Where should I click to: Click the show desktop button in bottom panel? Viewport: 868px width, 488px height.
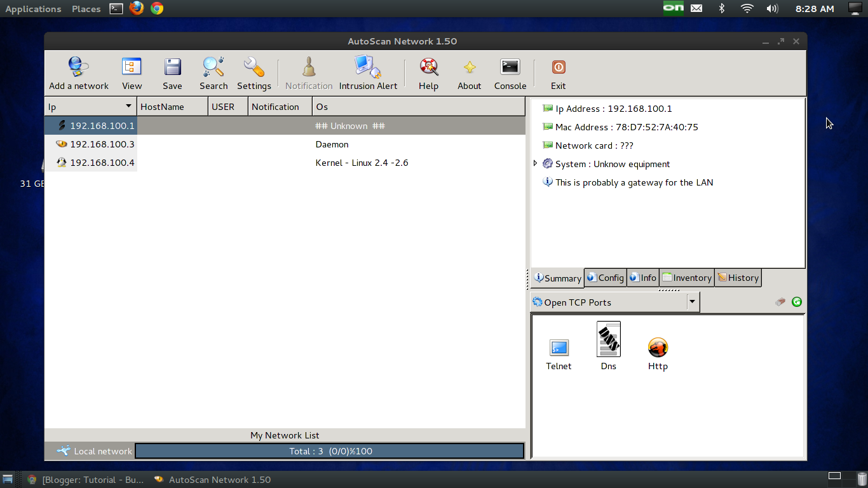point(8,479)
